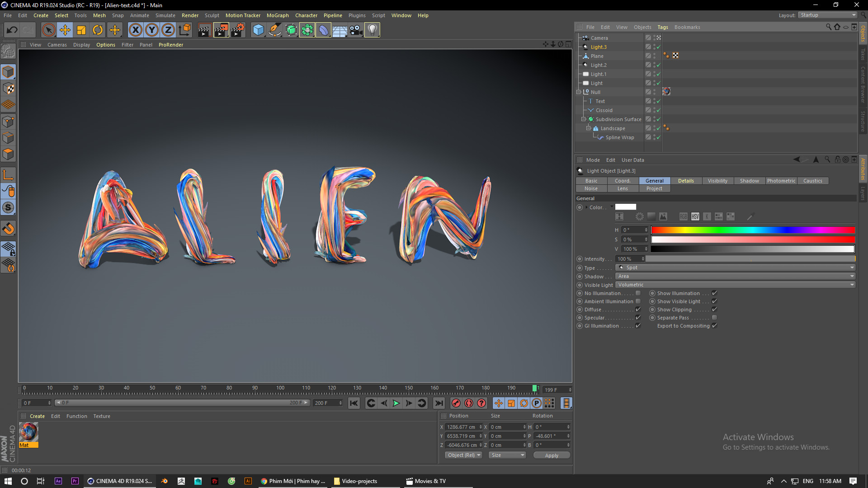Enable the No Illumination checkbox
The width and height of the screenshot is (868, 488).
click(x=638, y=293)
